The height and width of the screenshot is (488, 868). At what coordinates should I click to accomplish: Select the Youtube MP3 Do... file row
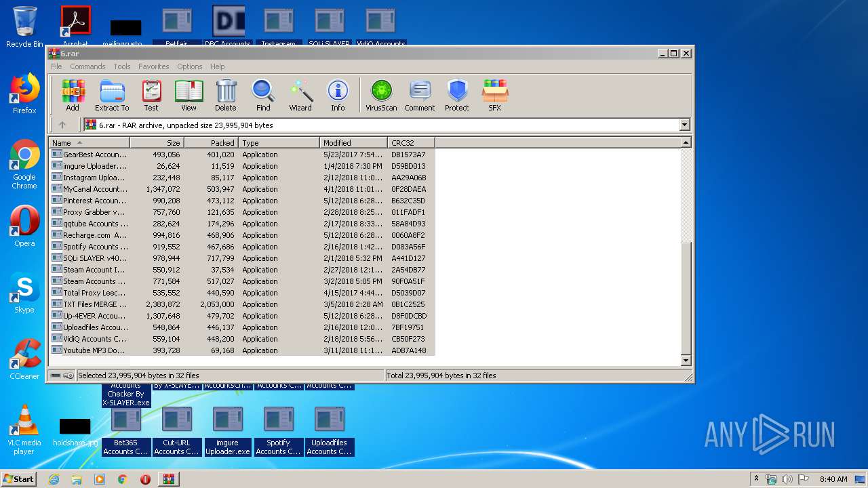[242, 350]
